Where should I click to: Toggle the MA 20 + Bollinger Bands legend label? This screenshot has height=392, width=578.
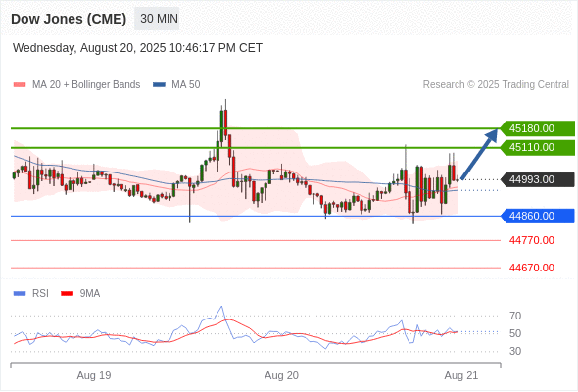click(86, 85)
